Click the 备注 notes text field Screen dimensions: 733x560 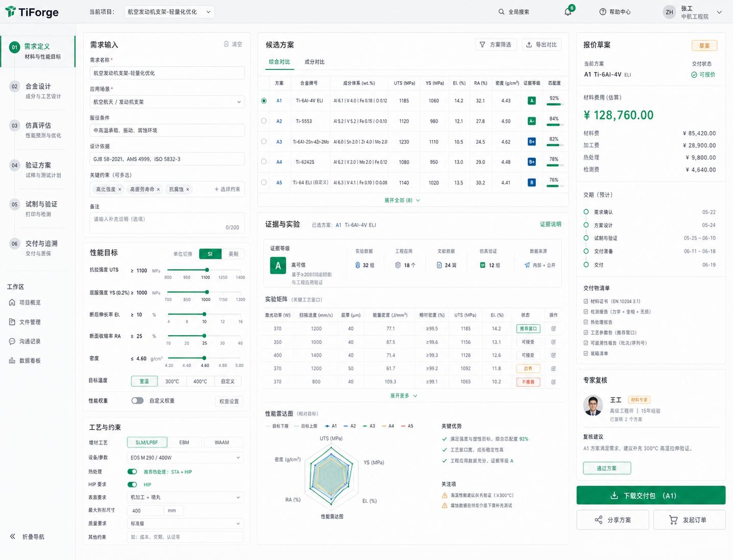click(x=167, y=223)
